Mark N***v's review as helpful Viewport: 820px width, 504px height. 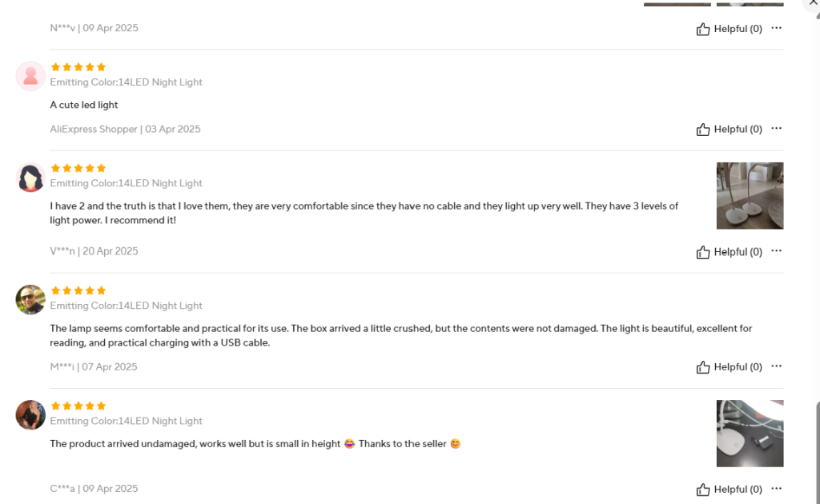703,29
